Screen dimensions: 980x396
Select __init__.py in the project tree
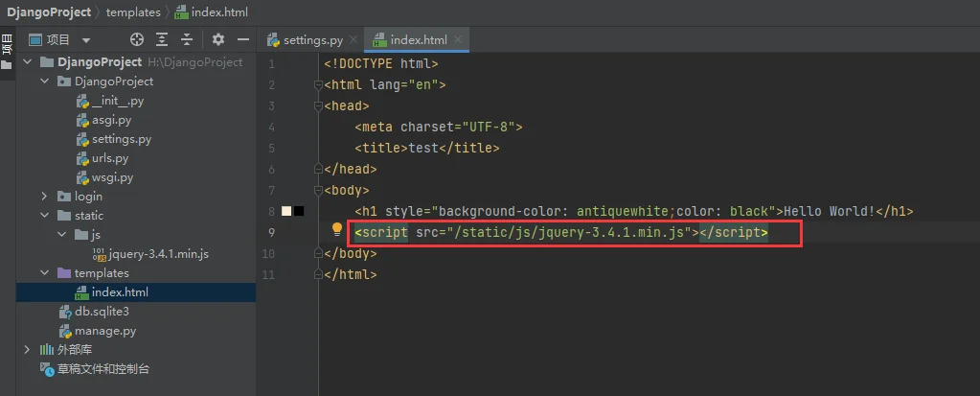click(118, 101)
